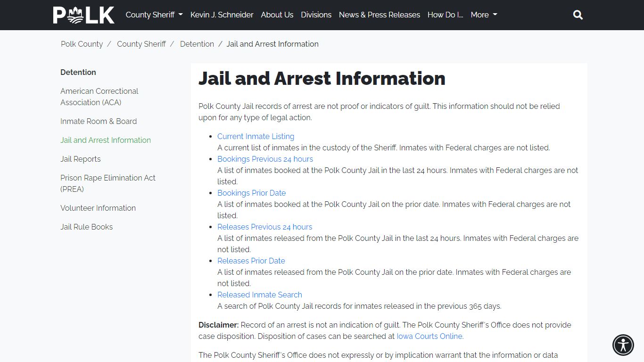The width and height of the screenshot is (644, 362).
Task: Open the How Do I... menu
Action: click(x=446, y=15)
